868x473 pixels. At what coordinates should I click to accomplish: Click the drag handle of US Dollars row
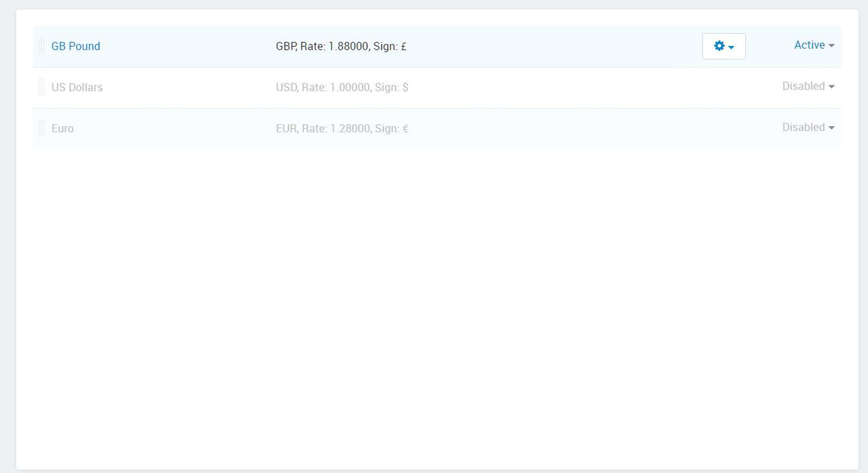pyautogui.click(x=41, y=88)
